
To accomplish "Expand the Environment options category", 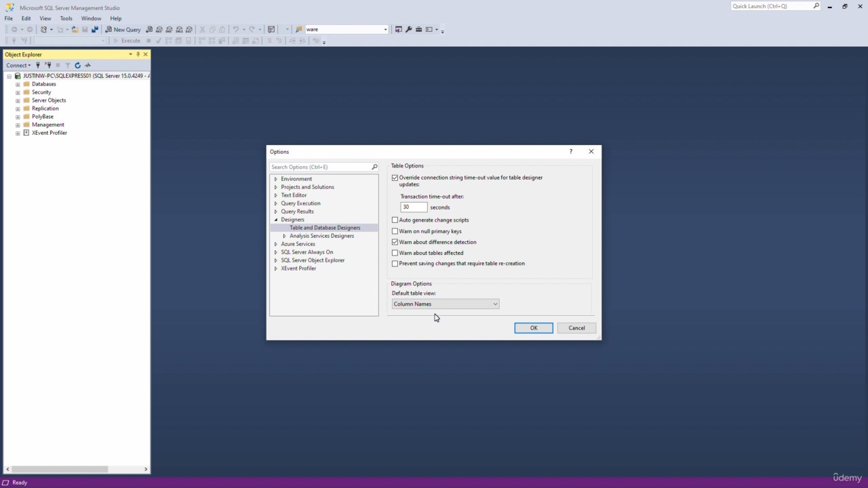I will click(276, 179).
